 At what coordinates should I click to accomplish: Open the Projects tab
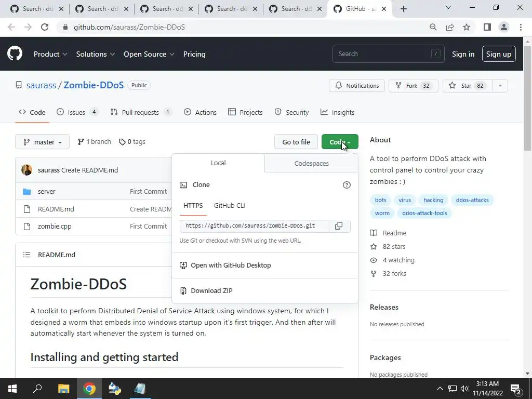tap(245, 112)
